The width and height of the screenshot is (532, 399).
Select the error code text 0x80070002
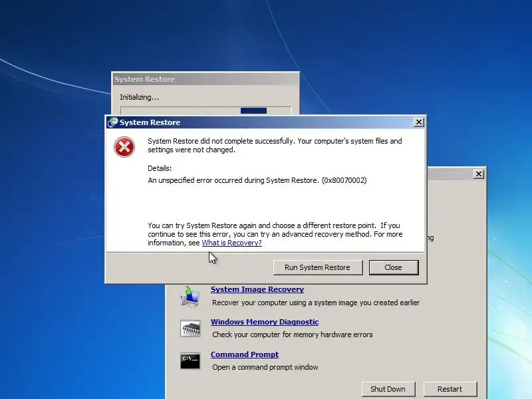[344, 180]
